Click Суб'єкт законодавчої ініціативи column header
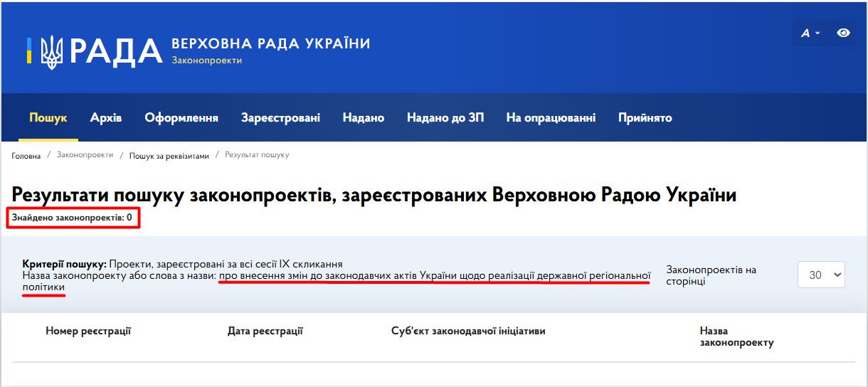The image size is (868, 387). tap(468, 331)
